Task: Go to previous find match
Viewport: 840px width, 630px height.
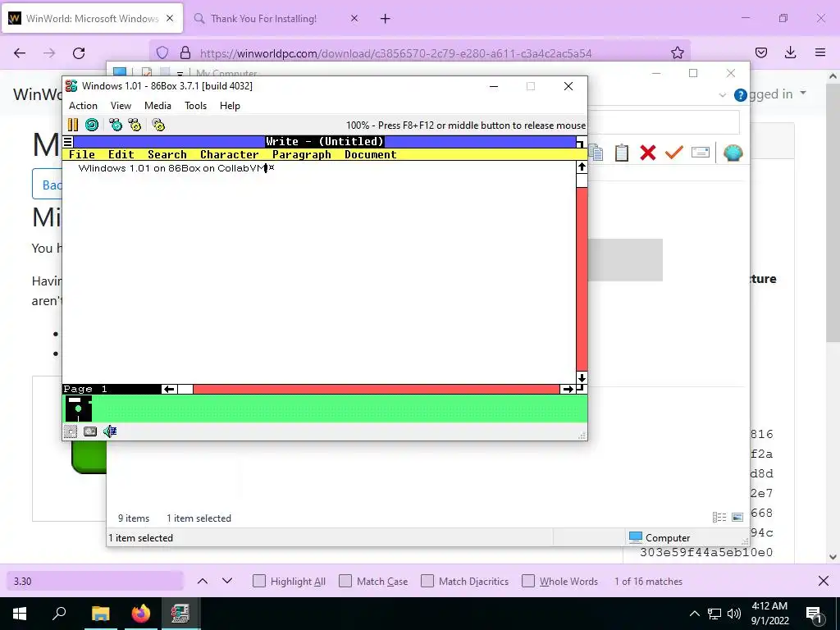Action: point(203,582)
